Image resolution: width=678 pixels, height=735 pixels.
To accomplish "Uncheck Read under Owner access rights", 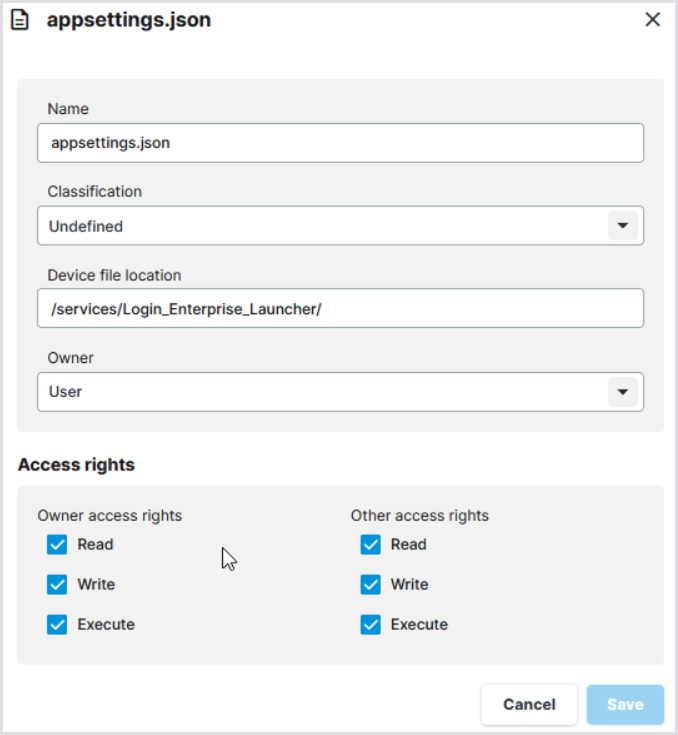I will [x=57, y=545].
